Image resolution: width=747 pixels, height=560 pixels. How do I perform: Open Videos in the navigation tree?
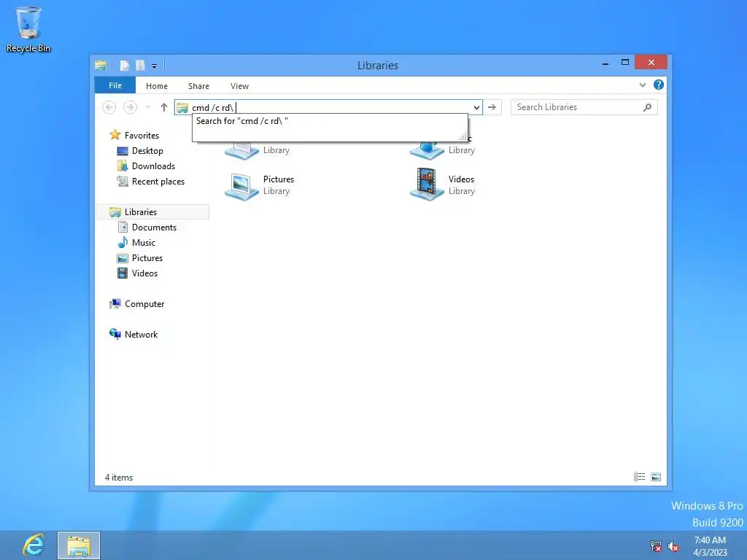coord(144,273)
